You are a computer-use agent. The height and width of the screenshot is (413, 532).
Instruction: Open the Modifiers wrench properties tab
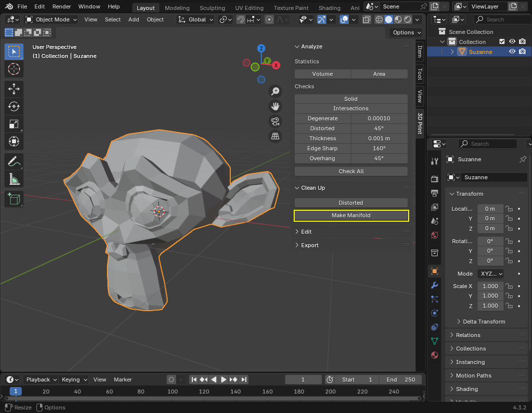pos(435,285)
